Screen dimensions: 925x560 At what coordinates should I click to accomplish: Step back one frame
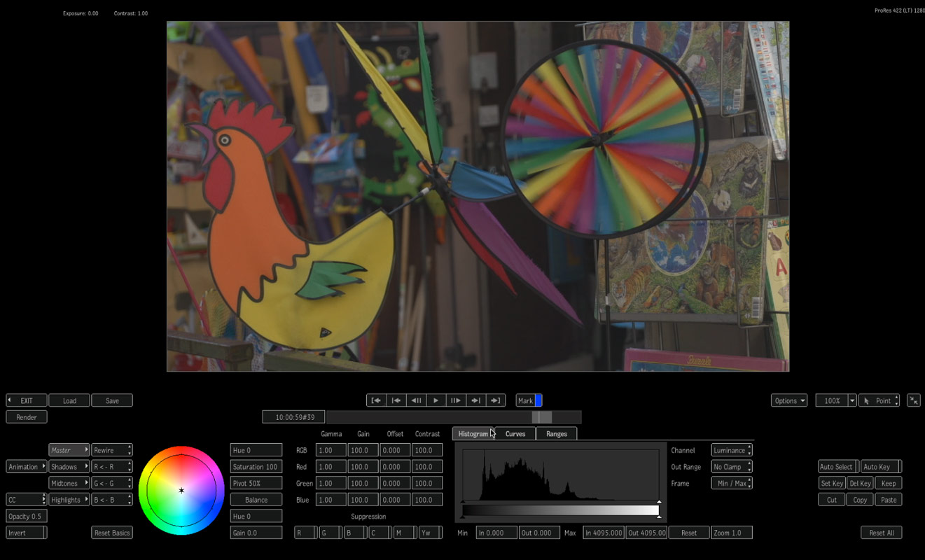416,400
